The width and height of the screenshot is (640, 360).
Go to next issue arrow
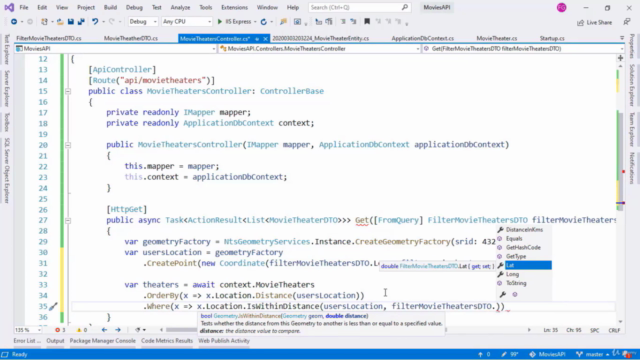118,330
